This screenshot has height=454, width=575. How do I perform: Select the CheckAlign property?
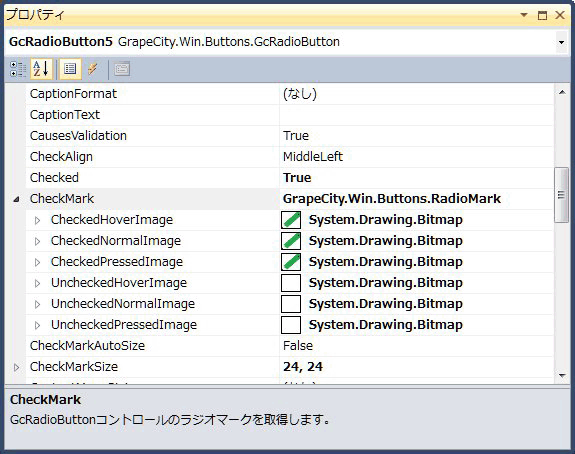[61, 157]
